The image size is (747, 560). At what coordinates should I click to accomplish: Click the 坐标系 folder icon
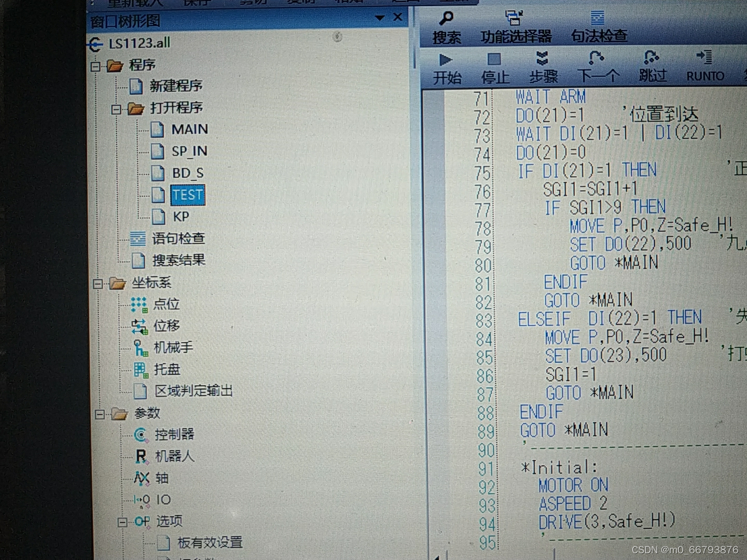point(118,283)
